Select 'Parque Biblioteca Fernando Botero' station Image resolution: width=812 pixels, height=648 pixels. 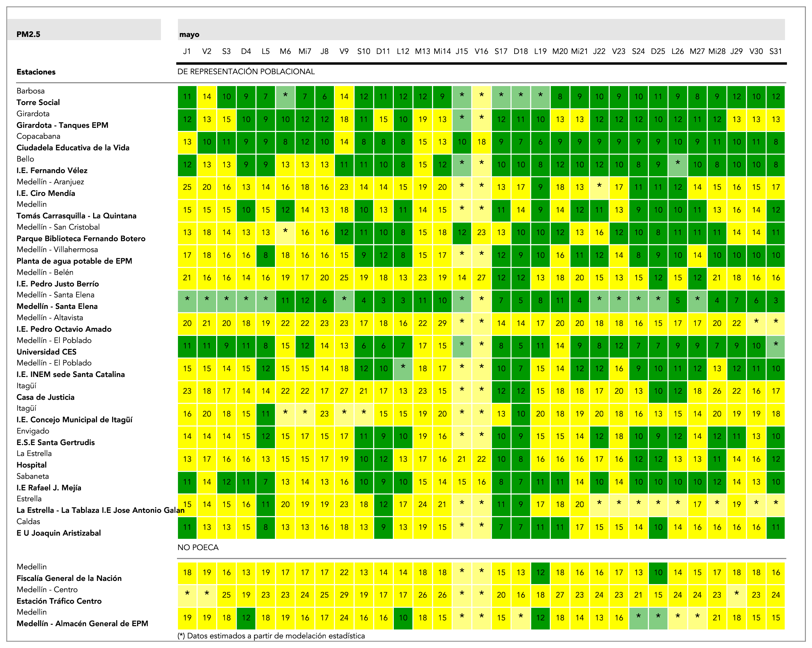click(x=81, y=239)
